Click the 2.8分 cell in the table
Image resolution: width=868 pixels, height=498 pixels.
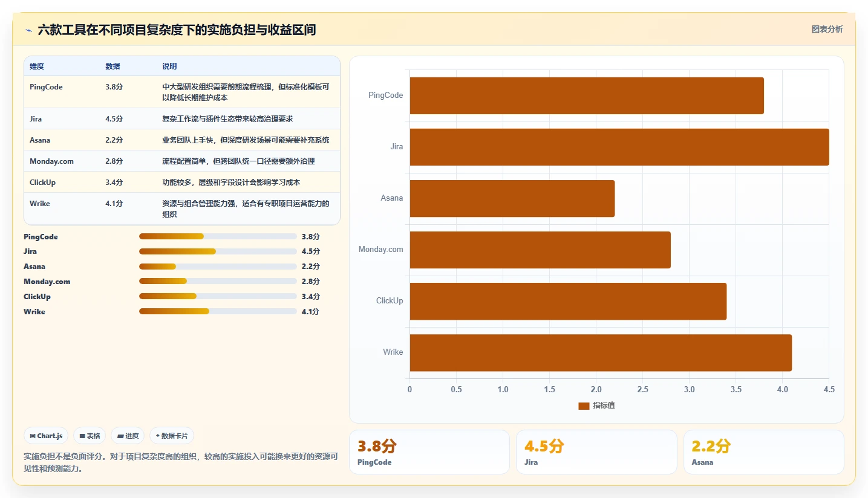pos(114,161)
